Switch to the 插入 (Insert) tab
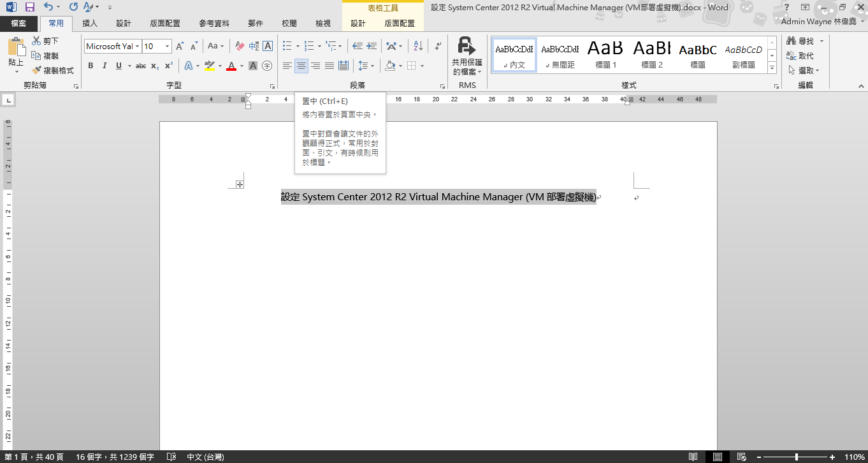The image size is (868, 463). 90,24
